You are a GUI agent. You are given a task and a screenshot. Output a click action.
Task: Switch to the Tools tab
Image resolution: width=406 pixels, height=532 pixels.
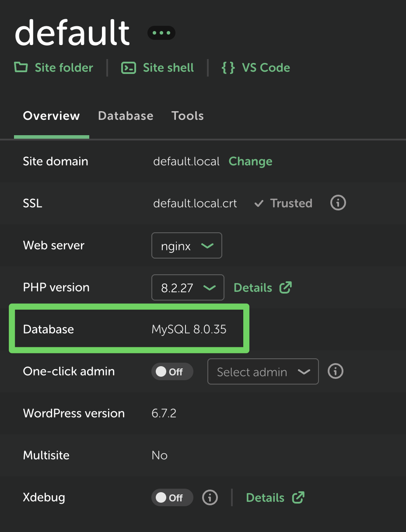pos(187,116)
